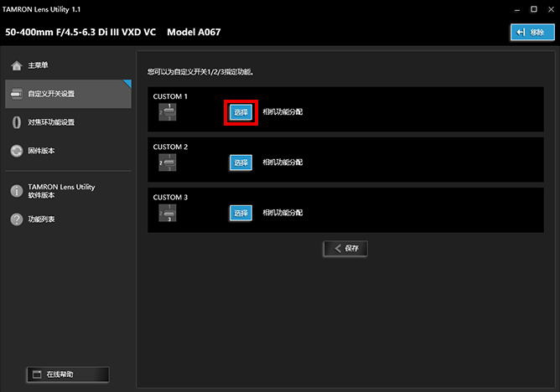Minimize the TAMRON Lens Utility window
Screen dimensions: 560x392
516,9
